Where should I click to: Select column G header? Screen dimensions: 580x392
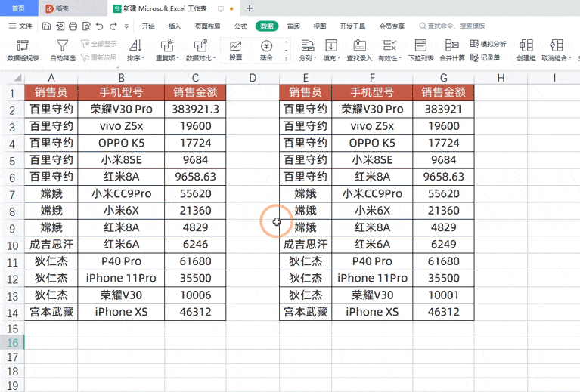[x=444, y=78]
